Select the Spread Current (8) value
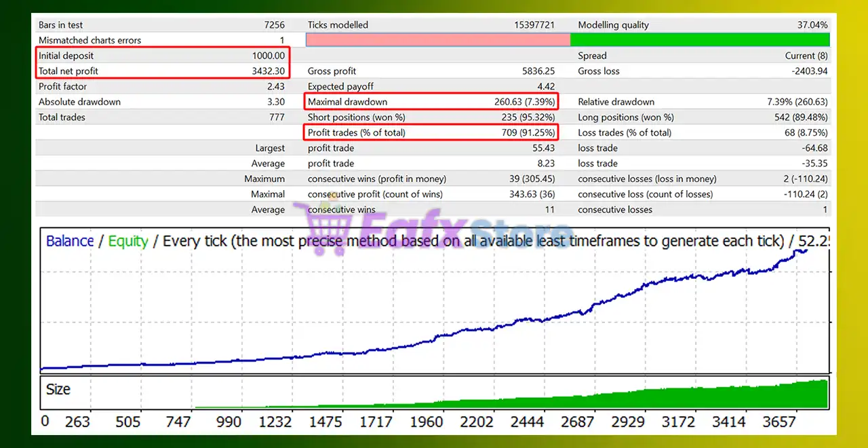Viewport: 868px width, 448px height. click(x=806, y=56)
